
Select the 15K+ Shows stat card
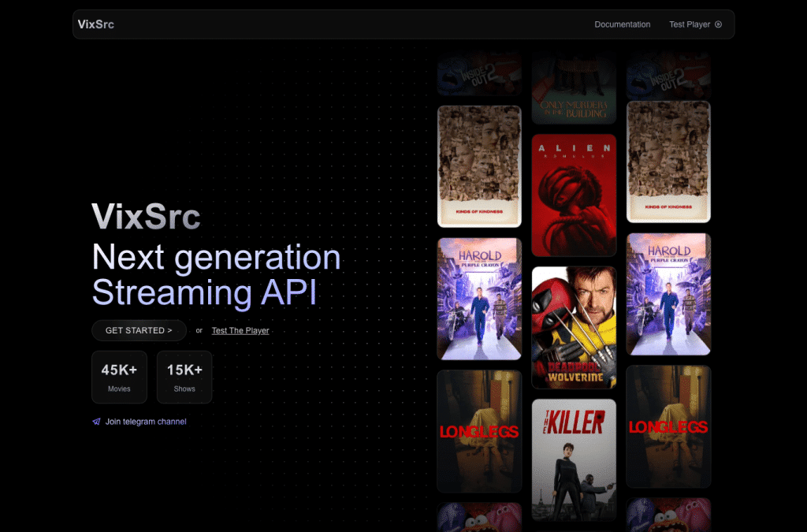click(184, 378)
